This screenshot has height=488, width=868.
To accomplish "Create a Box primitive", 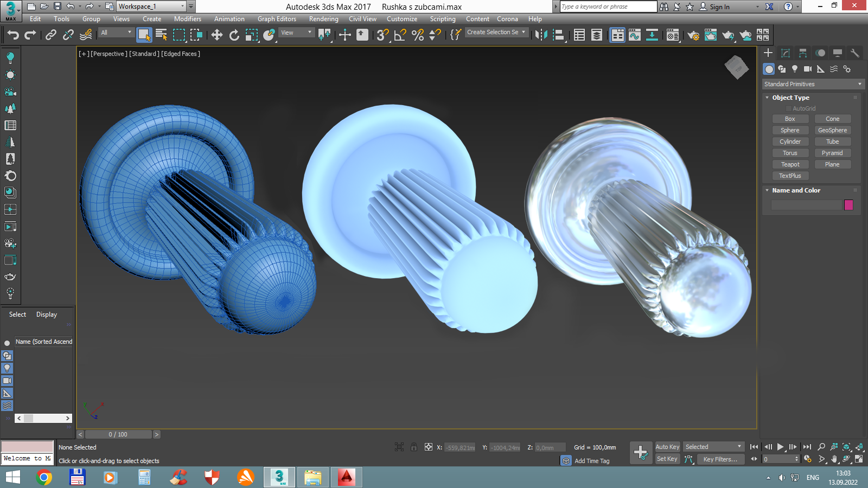I will 790,119.
